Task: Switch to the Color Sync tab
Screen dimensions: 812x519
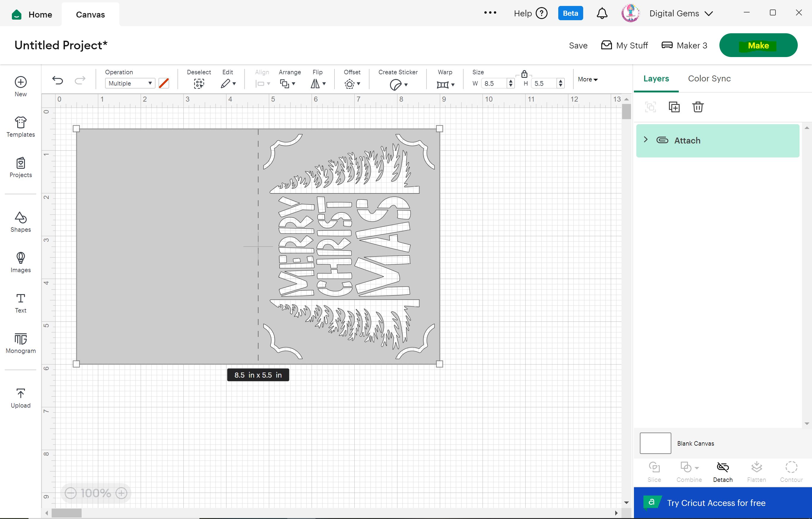Action: tap(709, 79)
